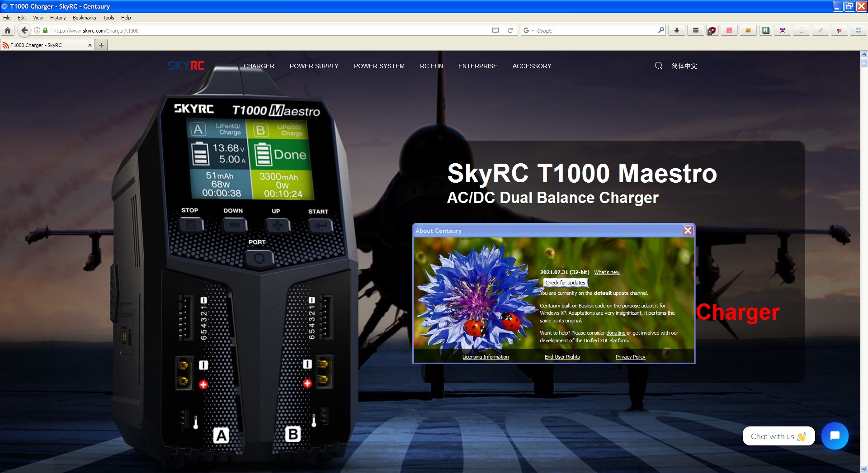Open the blue chat widget button
868x473 pixels.
tap(835, 436)
